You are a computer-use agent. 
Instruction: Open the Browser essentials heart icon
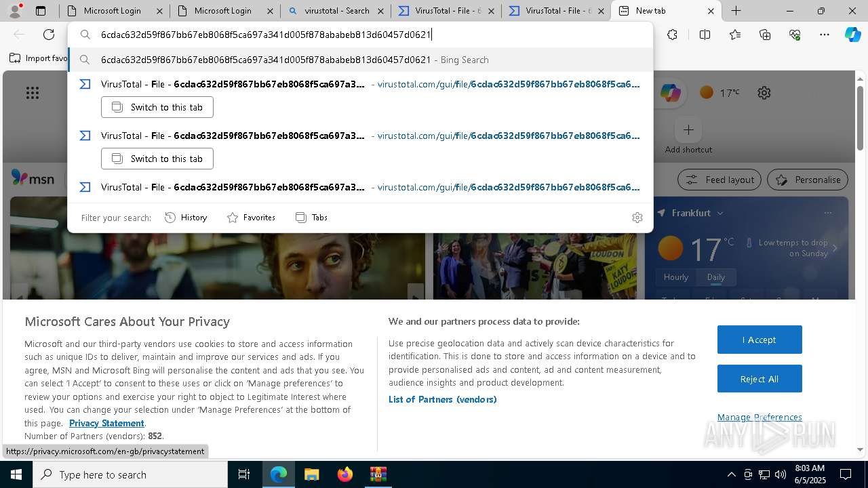pyautogui.click(x=795, y=35)
